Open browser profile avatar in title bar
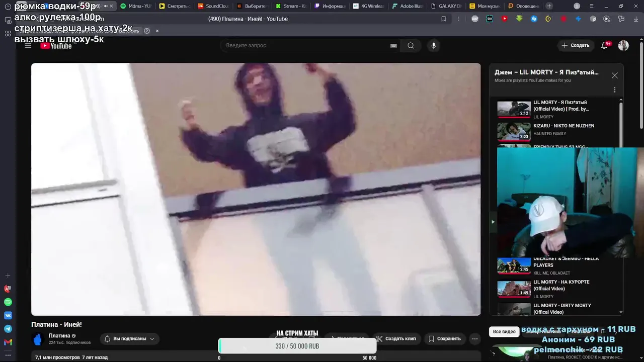644x362 pixels. click(577, 6)
